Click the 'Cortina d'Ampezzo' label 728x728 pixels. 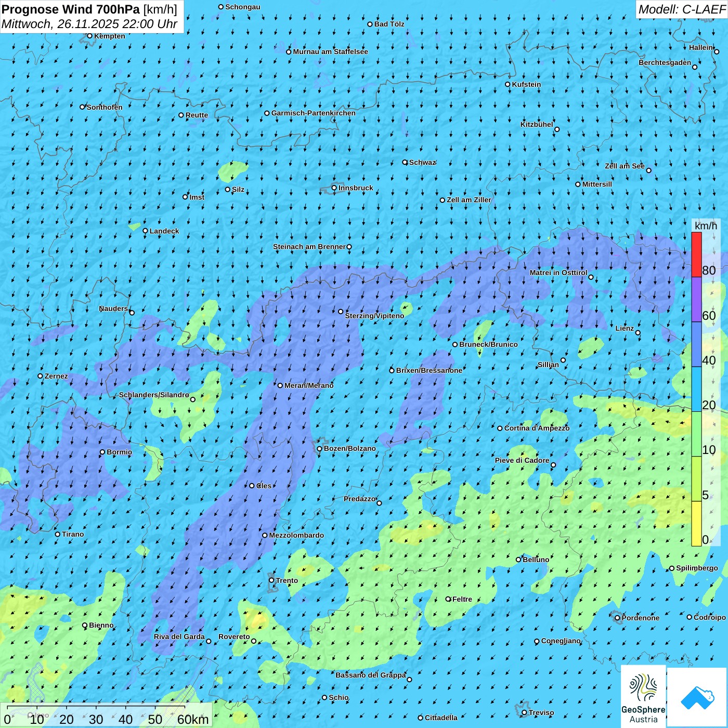(x=537, y=428)
